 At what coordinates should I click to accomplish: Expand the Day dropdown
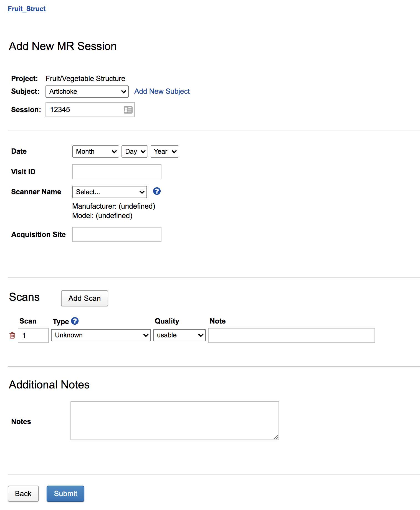[x=135, y=152]
